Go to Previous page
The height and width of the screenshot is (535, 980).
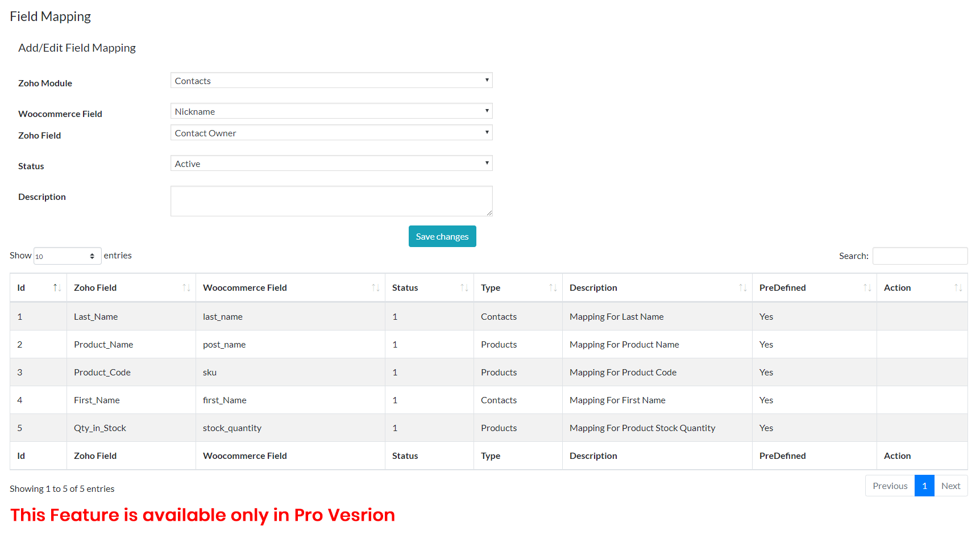pyautogui.click(x=890, y=486)
